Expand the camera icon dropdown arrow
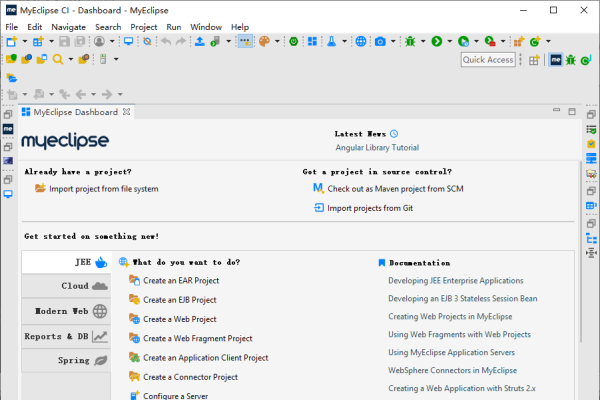 393,41
